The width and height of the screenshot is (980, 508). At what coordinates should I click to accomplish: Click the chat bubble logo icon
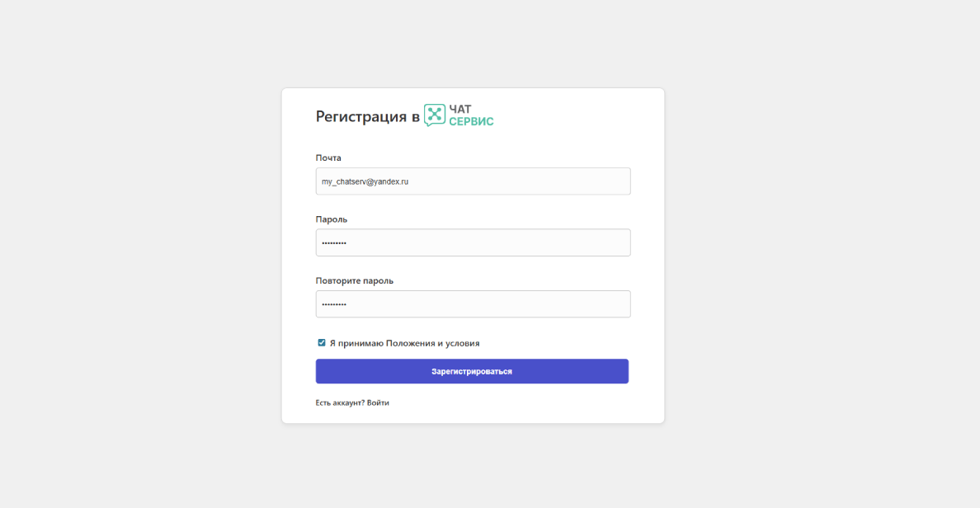[435, 115]
